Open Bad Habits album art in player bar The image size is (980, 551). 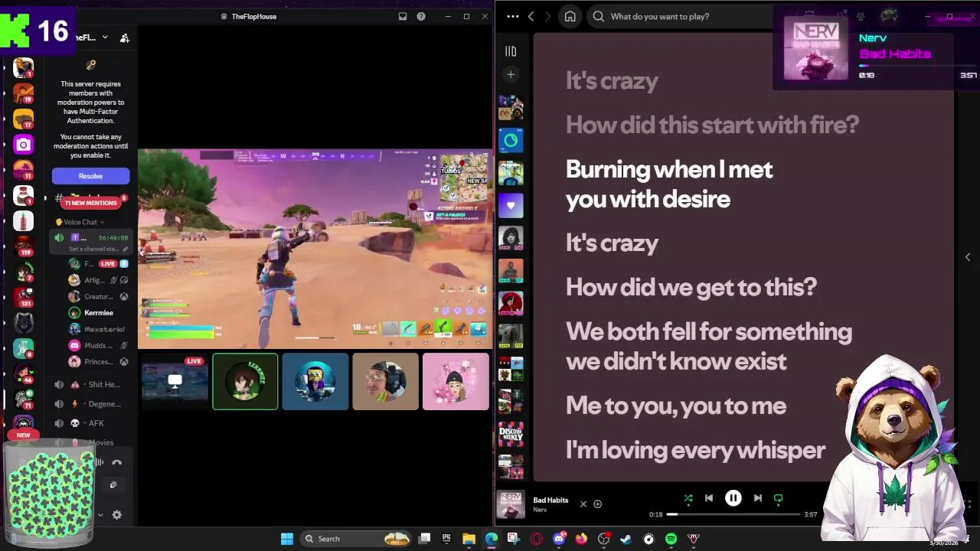pos(511,504)
